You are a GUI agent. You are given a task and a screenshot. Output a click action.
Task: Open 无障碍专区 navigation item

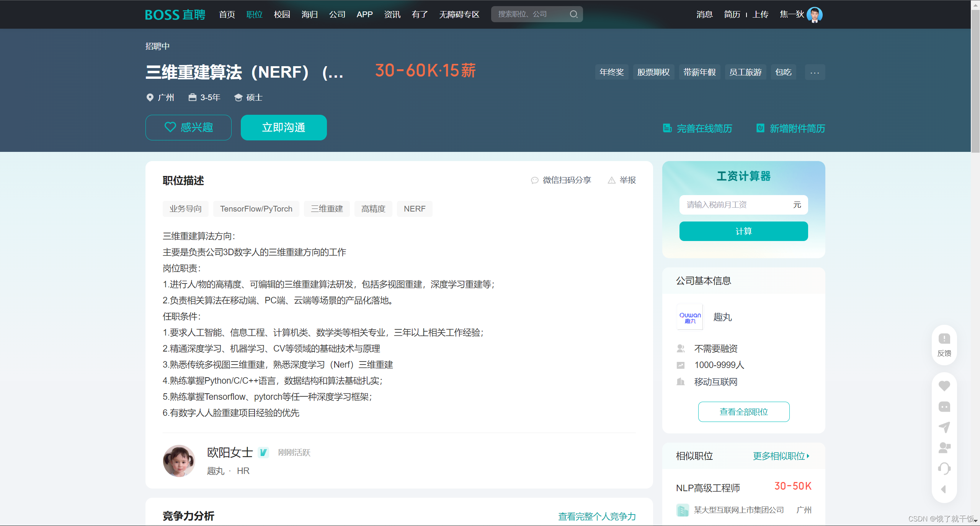[x=459, y=15]
